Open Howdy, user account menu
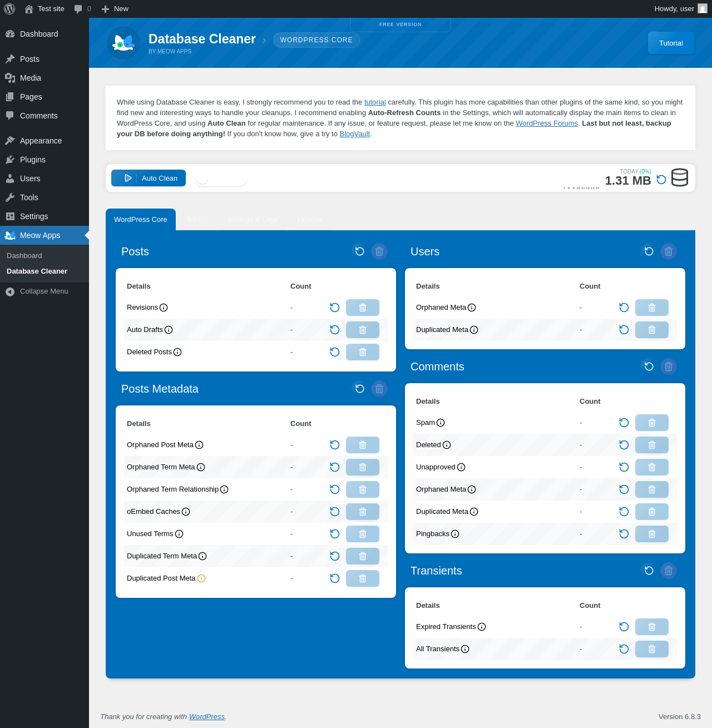Screen dimensions: 712x728 pyautogui.click(x=681, y=9)
